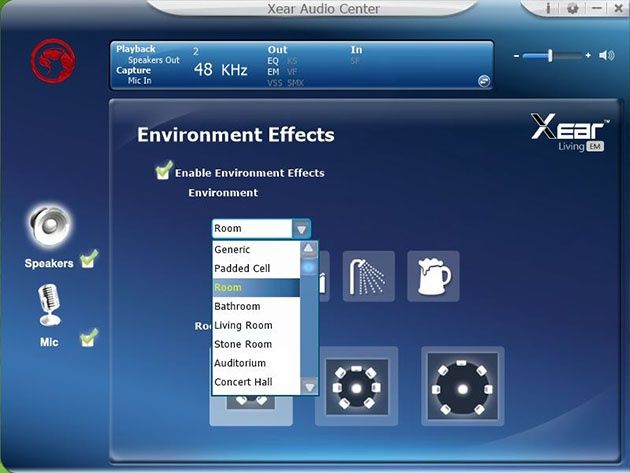Screen dimensions: 630x473
Task: Click the Xear Living EM logo
Action: pyautogui.click(x=570, y=132)
